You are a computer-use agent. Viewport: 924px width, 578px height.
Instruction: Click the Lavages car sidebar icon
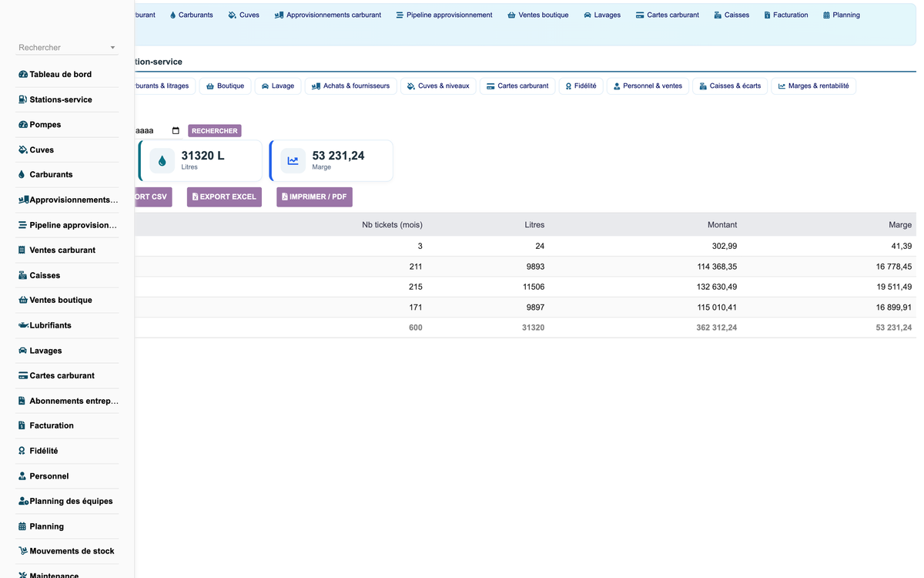click(x=23, y=350)
